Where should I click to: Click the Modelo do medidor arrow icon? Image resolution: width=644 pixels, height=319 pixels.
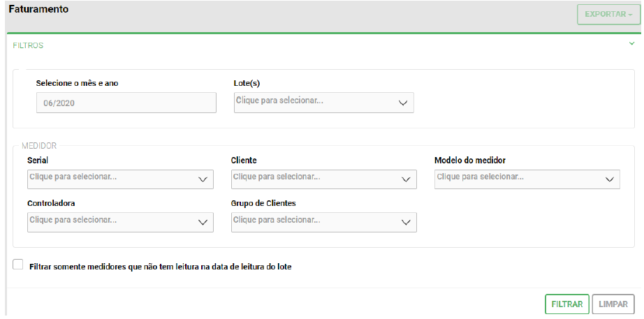point(609,179)
